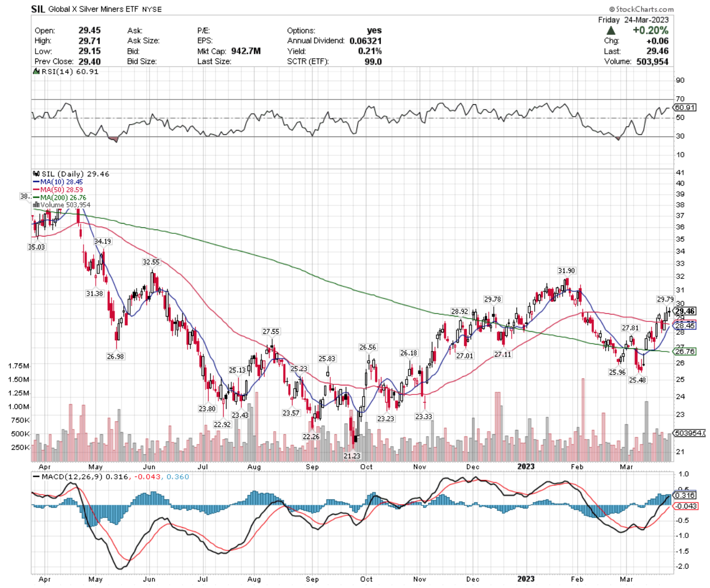Click the 31.90 price peak label
The image size is (710, 588).
click(566, 271)
